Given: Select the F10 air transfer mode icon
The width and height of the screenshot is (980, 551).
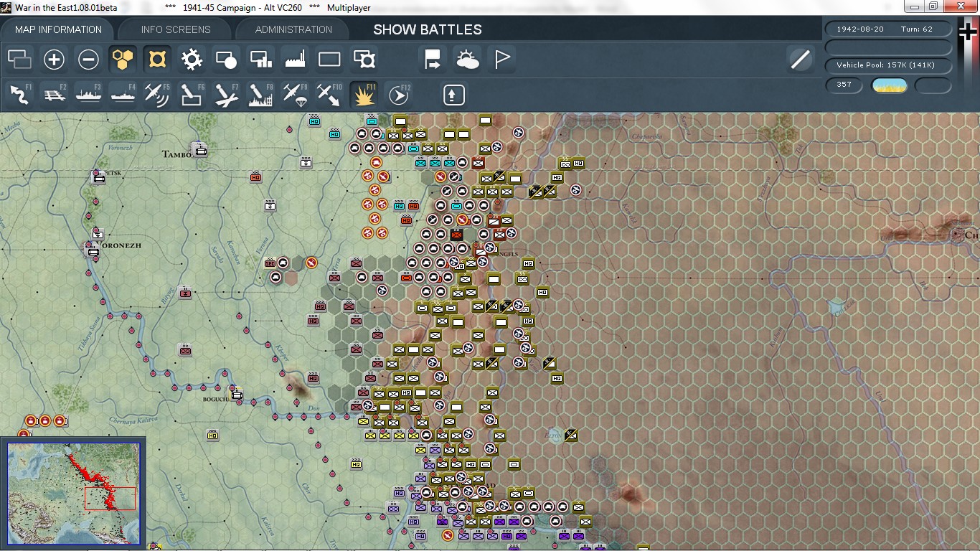Looking at the screenshot, I should tap(329, 95).
